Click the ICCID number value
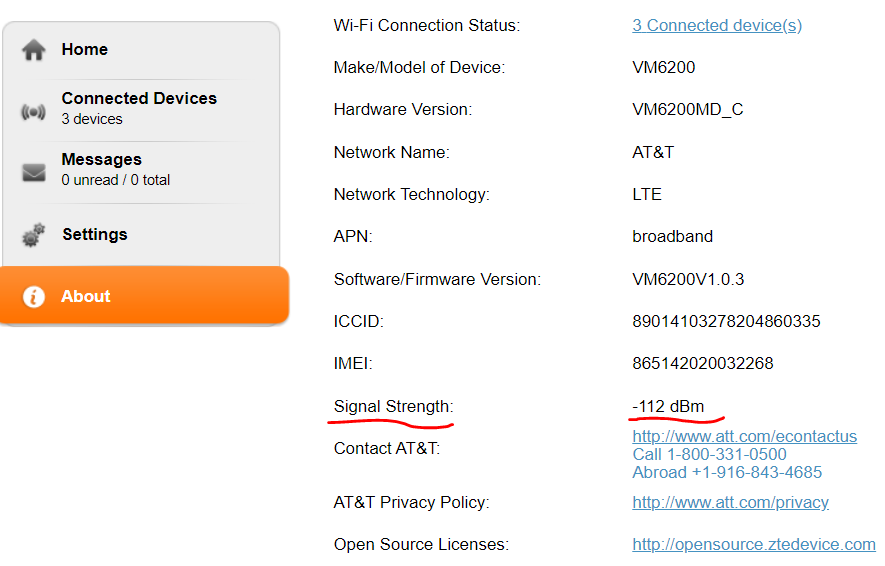This screenshot has height=566, width=885. 726,322
